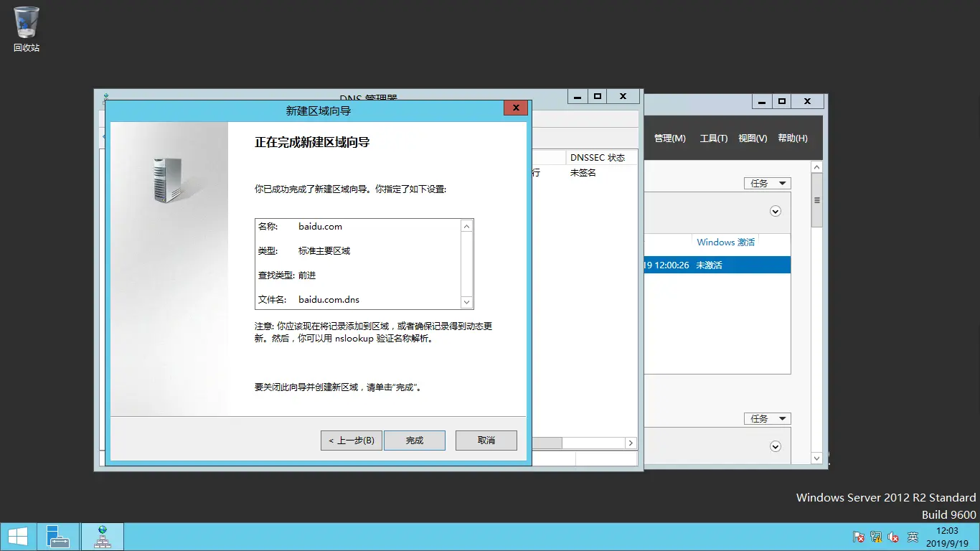Select the 未激活 cell in the highlighted row
The width and height of the screenshot is (980, 551).
(709, 265)
